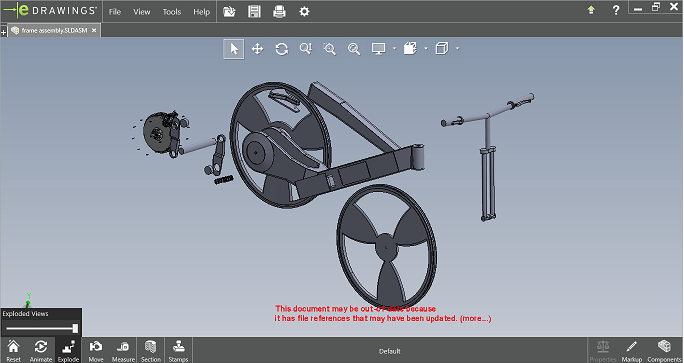Open Options gear icon

[x=304, y=12]
